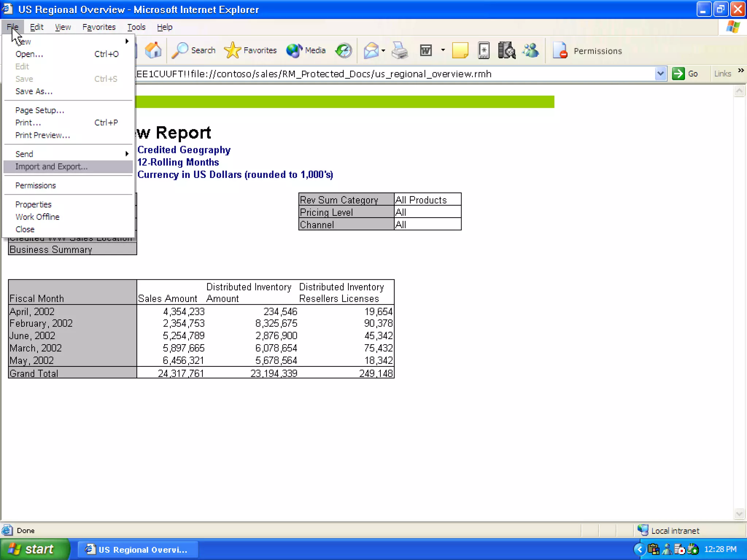Click the Print printer icon
747x560 pixels.
tap(400, 50)
